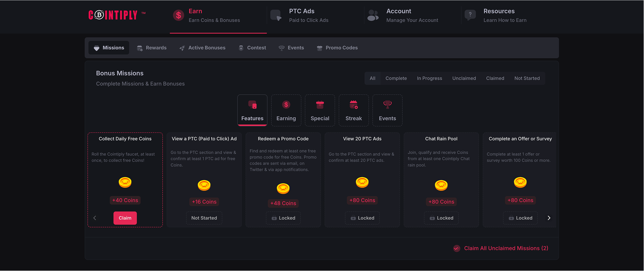Select the Earning mission category
This screenshot has height=271, width=644.
coord(286,110)
